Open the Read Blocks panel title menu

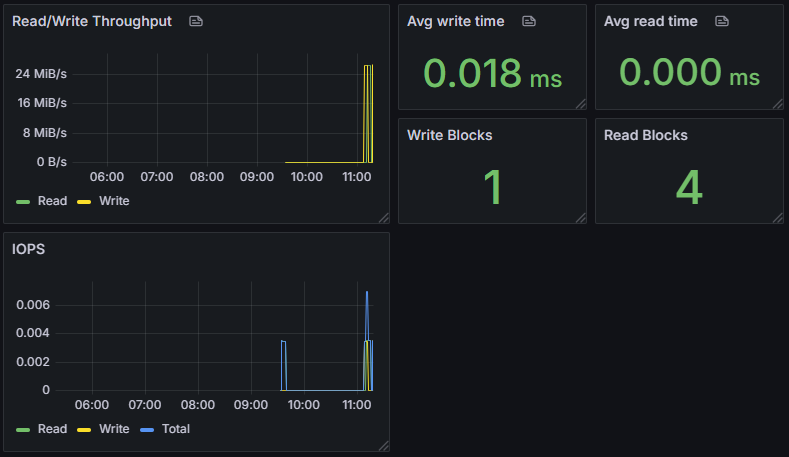coord(645,135)
